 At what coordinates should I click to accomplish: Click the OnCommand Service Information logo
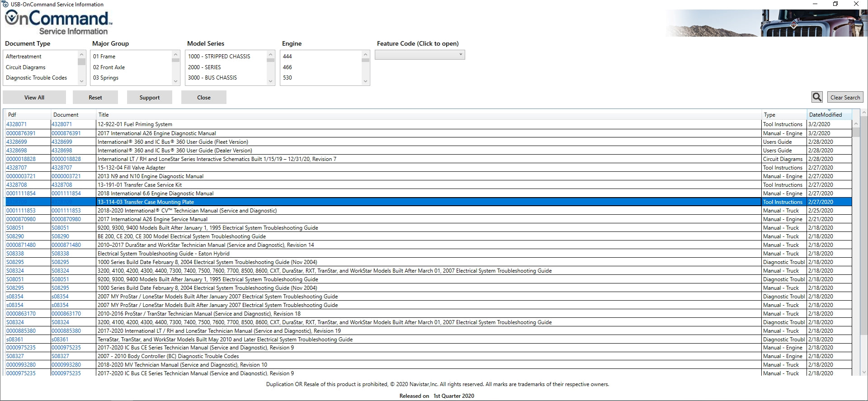pyautogui.click(x=58, y=23)
